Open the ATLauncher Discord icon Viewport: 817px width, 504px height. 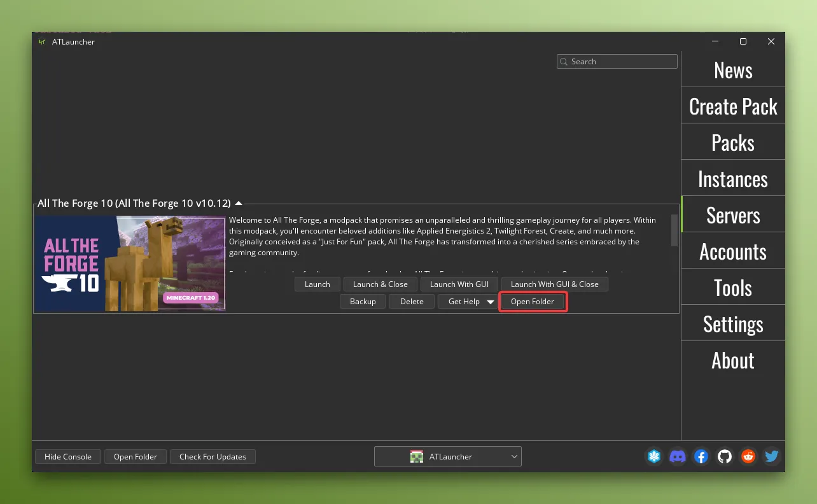pos(678,456)
